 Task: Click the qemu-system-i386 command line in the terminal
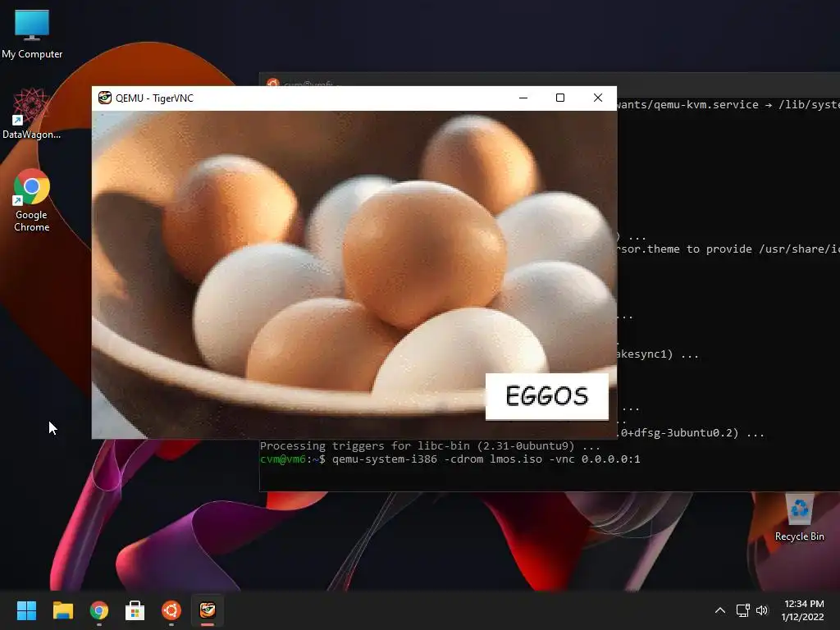pyautogui.click(x=486, y=459)
